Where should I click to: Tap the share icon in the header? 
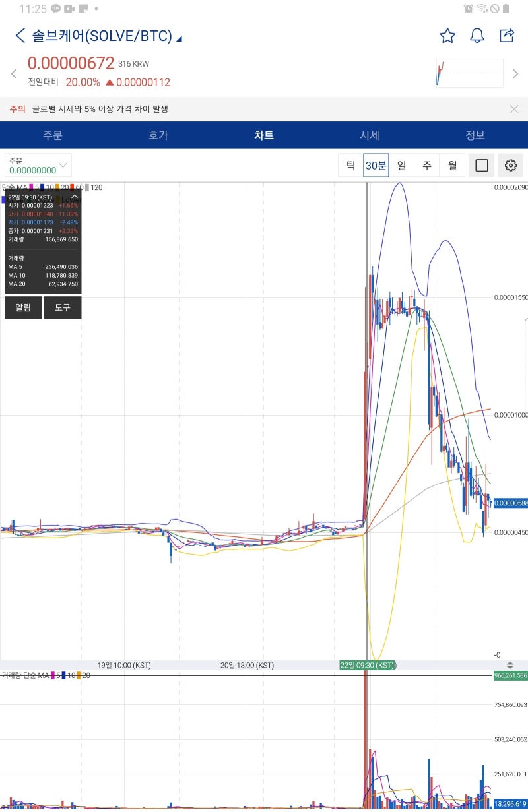coord(507,36)
